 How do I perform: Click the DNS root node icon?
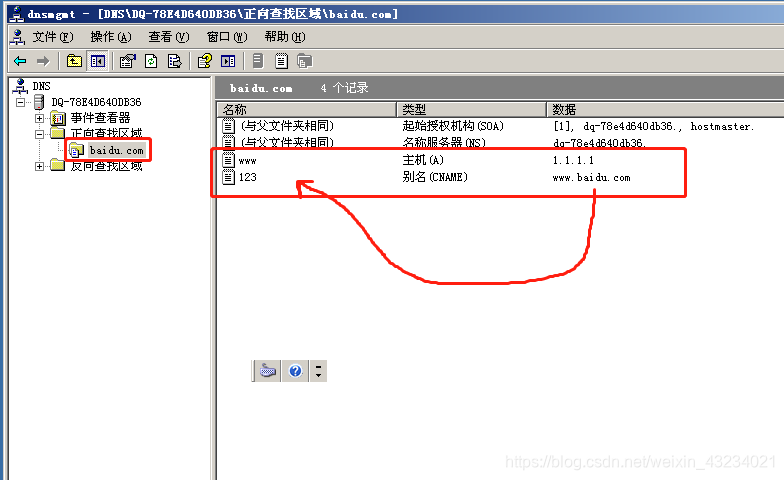coord(20,86)
